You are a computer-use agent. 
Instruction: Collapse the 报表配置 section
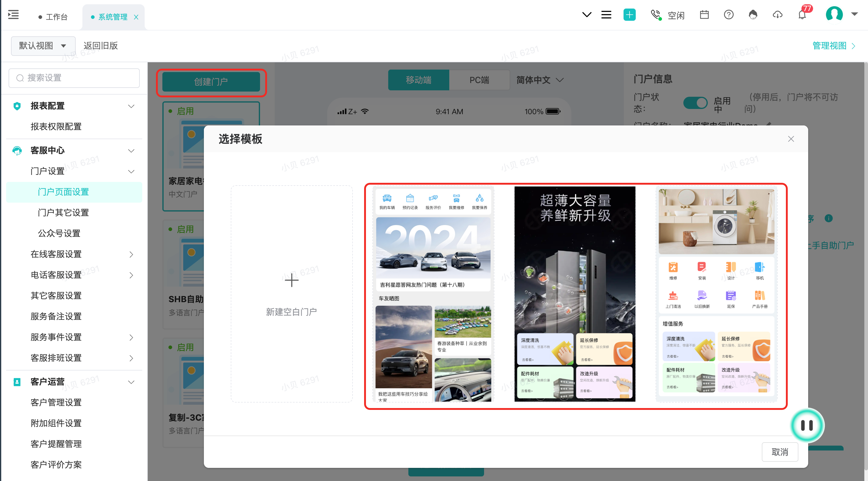tap(131, 106)
